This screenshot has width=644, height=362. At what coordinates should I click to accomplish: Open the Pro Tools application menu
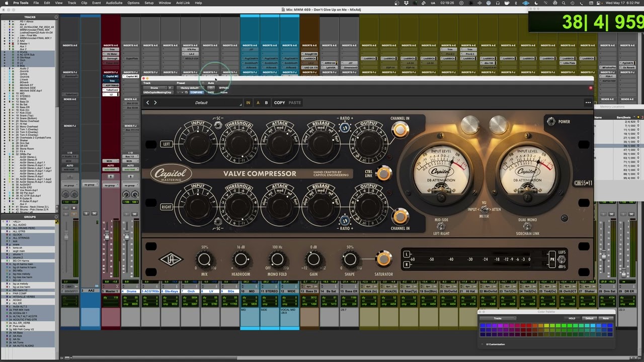coord(21,3)
